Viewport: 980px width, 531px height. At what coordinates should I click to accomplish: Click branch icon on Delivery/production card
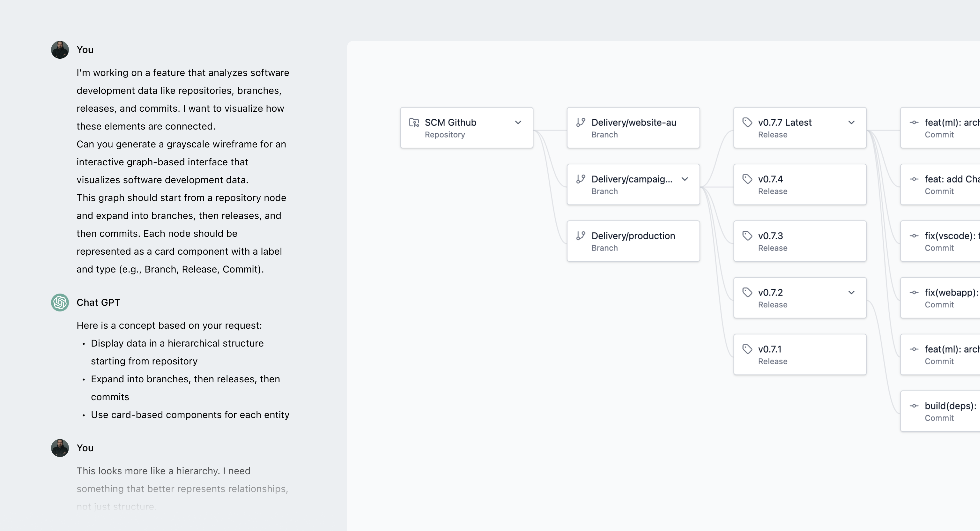[581, 236]
